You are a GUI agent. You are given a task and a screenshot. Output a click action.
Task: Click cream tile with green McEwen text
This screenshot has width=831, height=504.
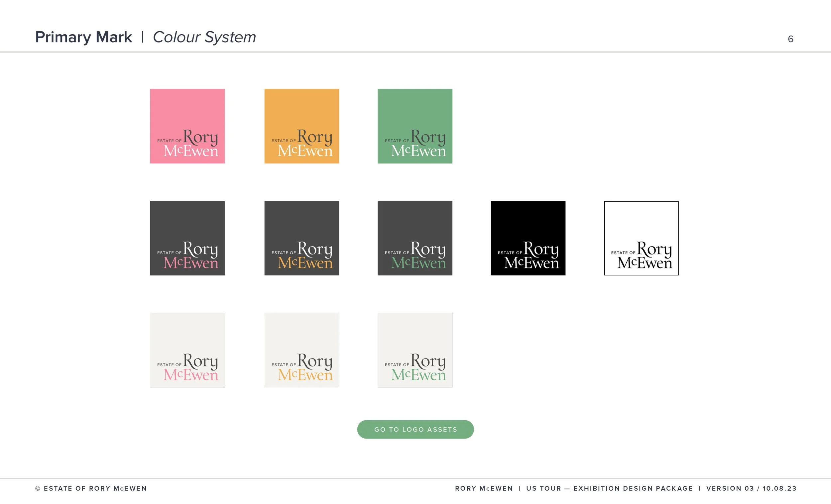pyautogui.click(x=415, y=350)
